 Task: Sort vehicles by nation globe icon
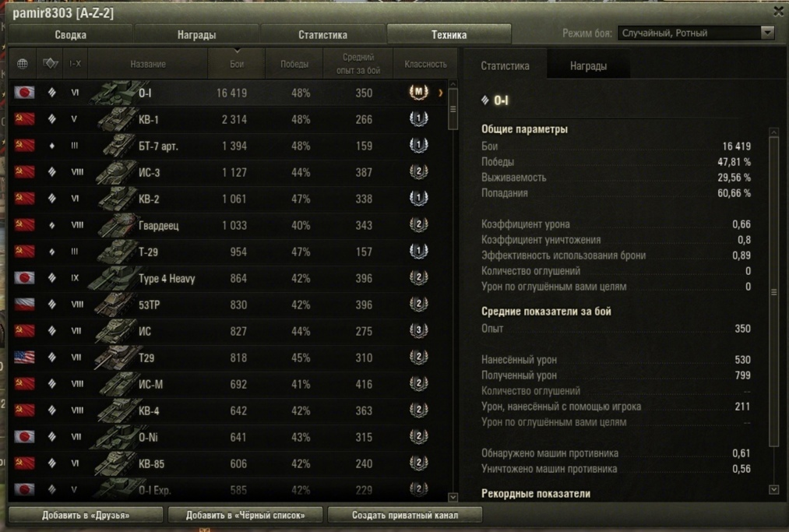(22, 64)
